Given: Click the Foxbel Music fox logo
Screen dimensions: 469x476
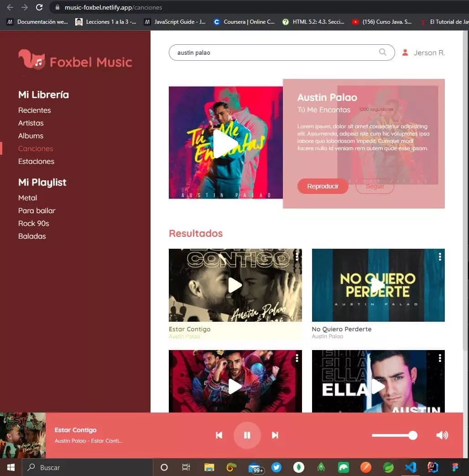Looking at the screenshot, I should tap(31, 59).
